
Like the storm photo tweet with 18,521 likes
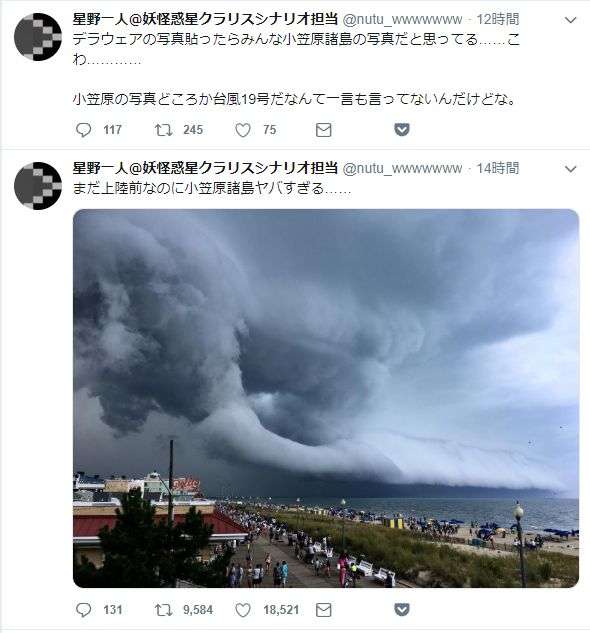coord(243,610)
